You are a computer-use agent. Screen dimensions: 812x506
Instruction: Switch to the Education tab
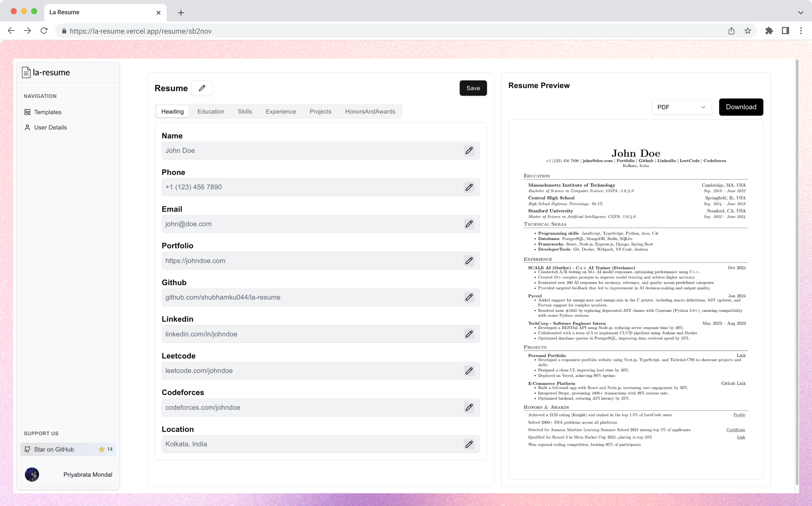211,111
